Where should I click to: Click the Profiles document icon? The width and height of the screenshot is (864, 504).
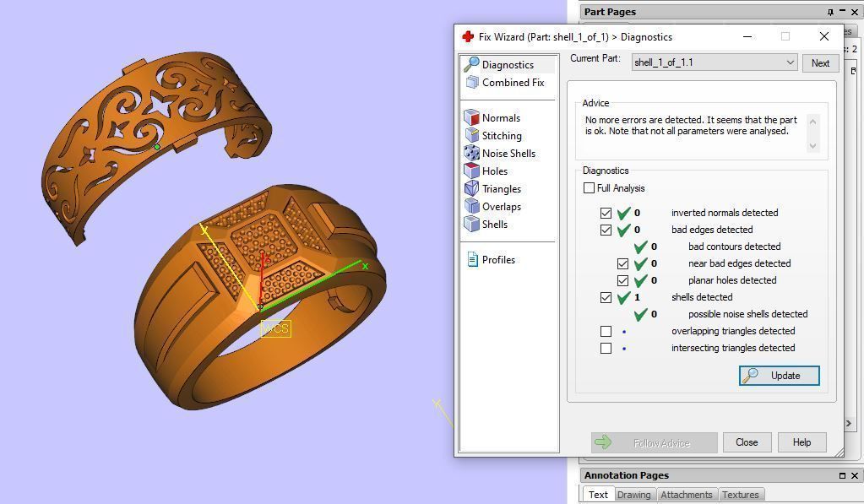(472, 259)
